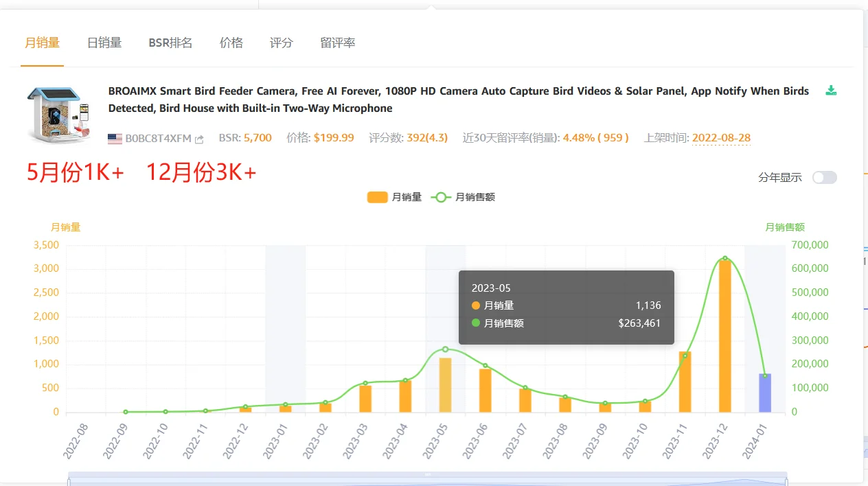The image size is (868, 486).
Task: Open the 留评率 tab
Action: 336,43
